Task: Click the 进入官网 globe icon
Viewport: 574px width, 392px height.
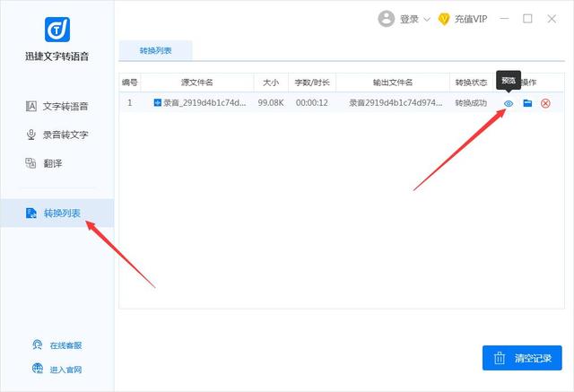Action: point(38,368)
